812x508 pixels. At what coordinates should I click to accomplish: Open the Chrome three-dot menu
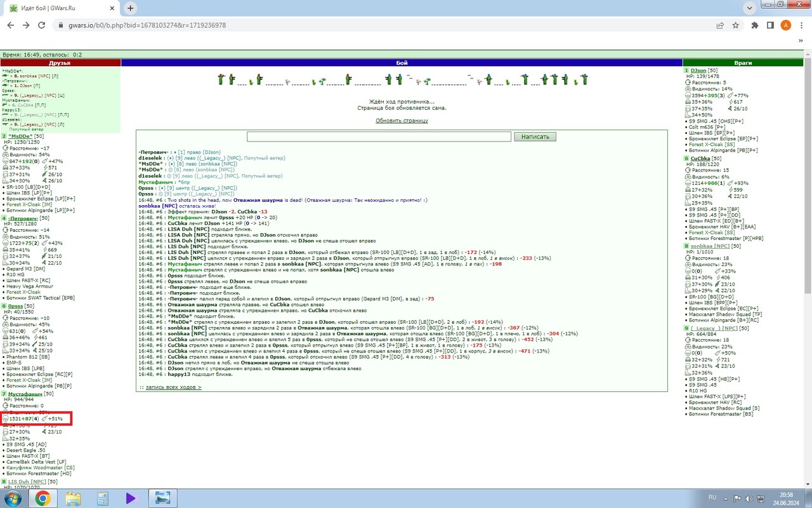tap(802, 25)
